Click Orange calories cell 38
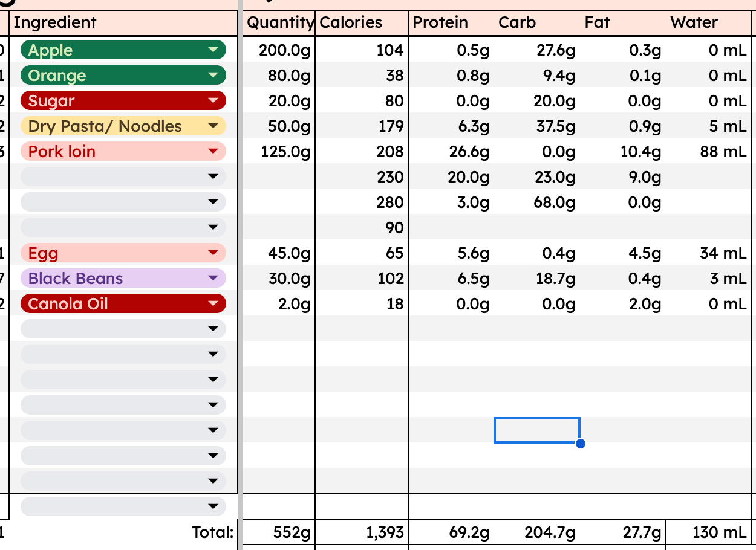This screenshot has height=550, width=756. [362, 76]
